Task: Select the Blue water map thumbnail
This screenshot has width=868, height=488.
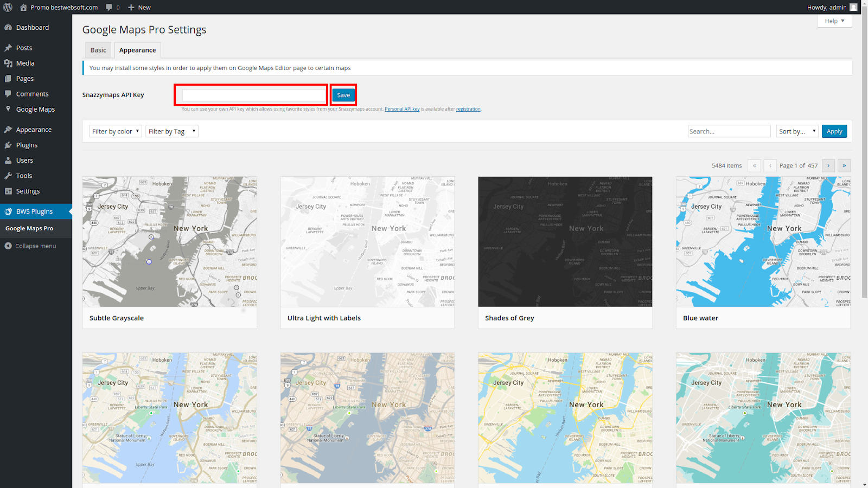Action: point(763,242)
